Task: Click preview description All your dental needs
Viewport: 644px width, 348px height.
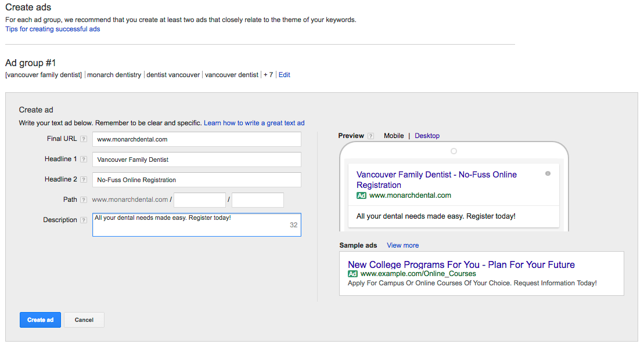Action: coord(436,216)
